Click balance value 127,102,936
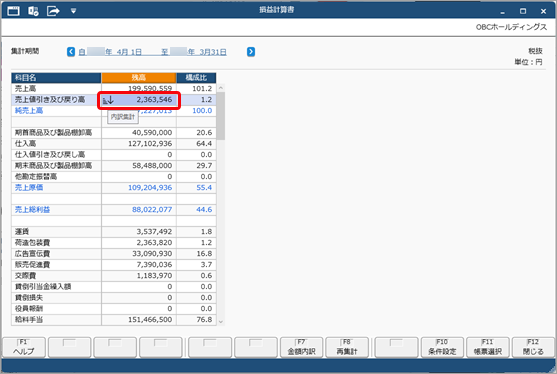The image size is (557, 374). coord(150,144)
